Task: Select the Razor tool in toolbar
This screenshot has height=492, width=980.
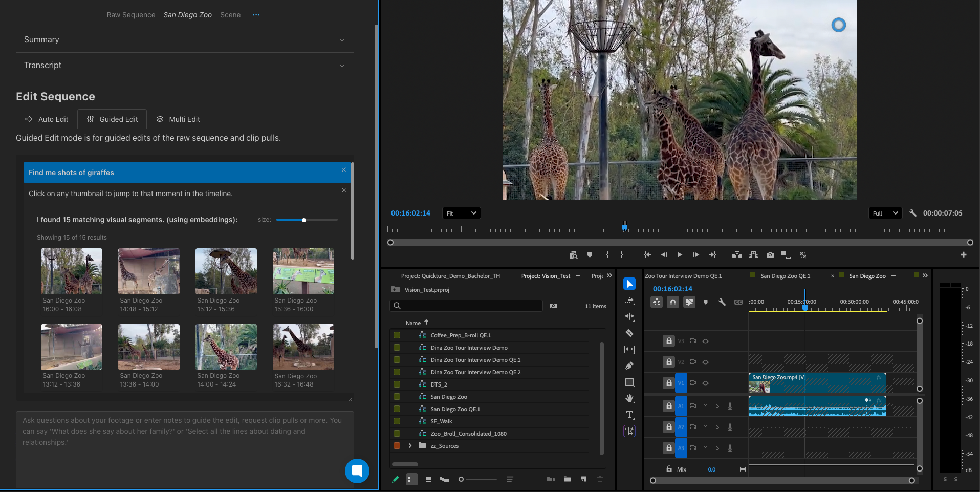Action: click(x=629, y=333)
